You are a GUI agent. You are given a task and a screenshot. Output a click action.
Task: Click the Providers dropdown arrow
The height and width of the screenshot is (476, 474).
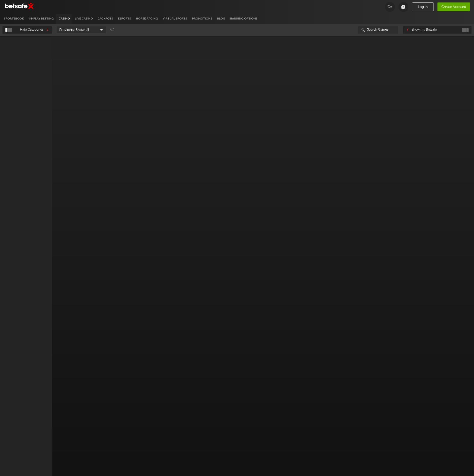tap(101, 30)
